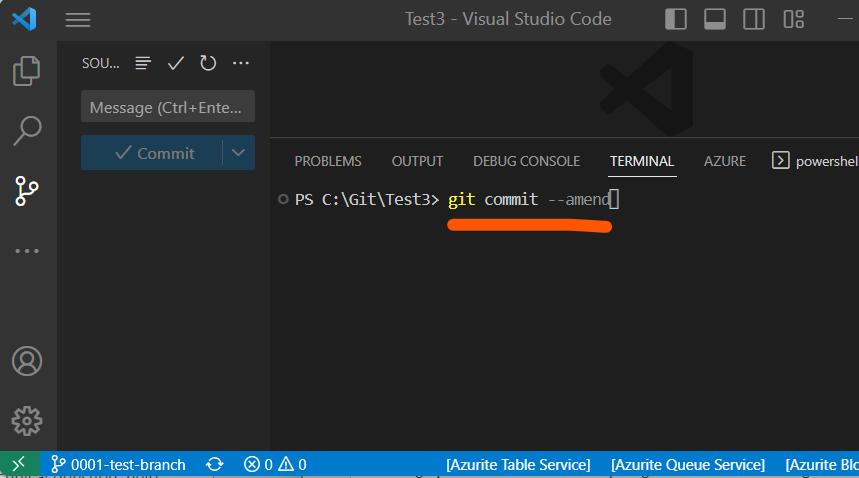Click the checkmark commit icon in Source Control header

176,63
